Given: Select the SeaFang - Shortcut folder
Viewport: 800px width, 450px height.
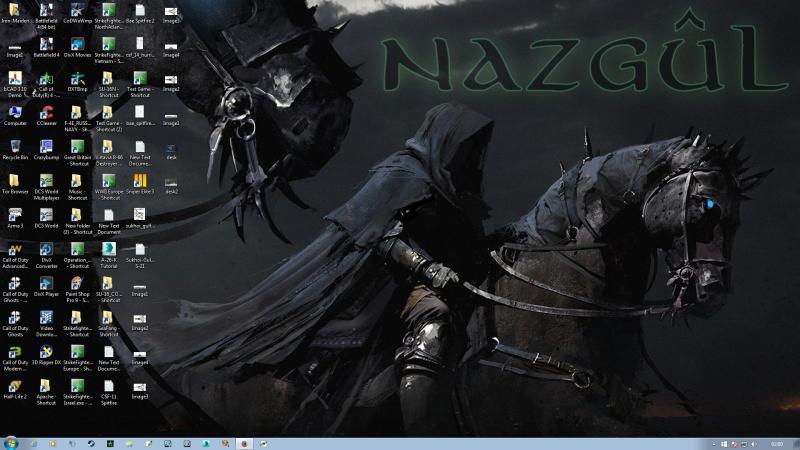Looking at the screenshot, I should 109,323.
